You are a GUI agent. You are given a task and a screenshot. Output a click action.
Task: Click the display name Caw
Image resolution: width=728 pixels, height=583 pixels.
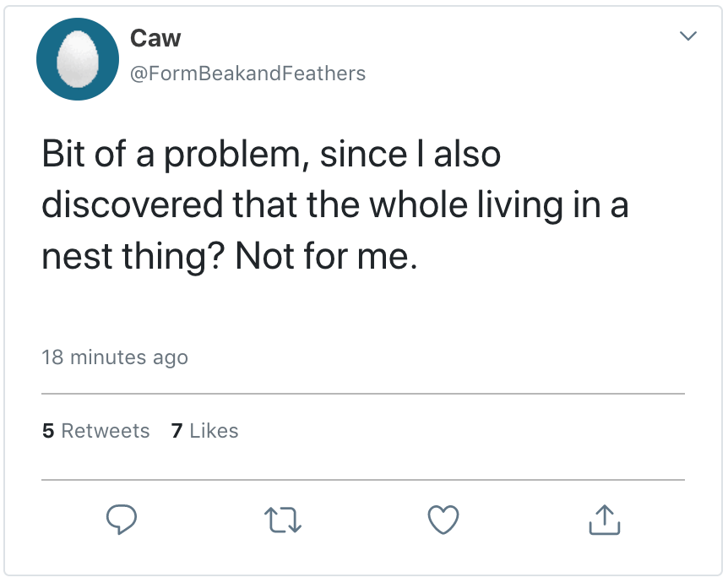[x=155, y=38]
